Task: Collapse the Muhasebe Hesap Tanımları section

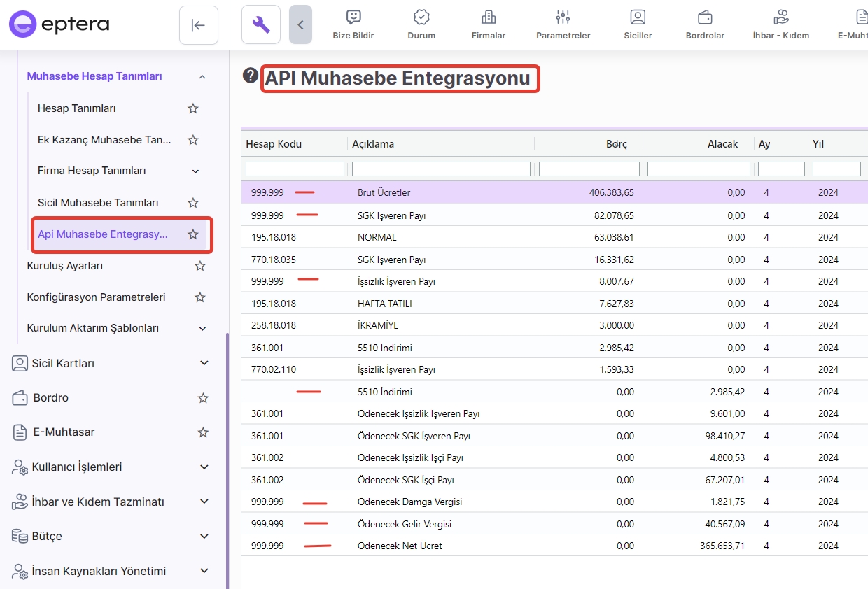Action: tap(202, 76)
